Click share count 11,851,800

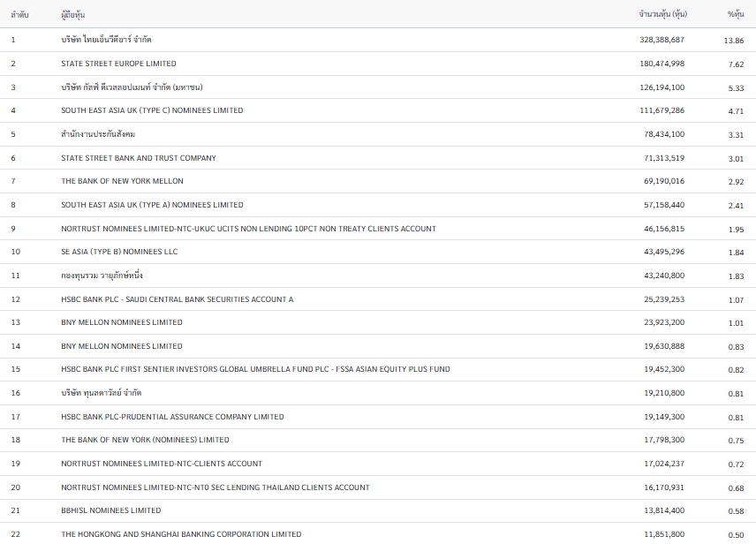click(x=664, y=534)
